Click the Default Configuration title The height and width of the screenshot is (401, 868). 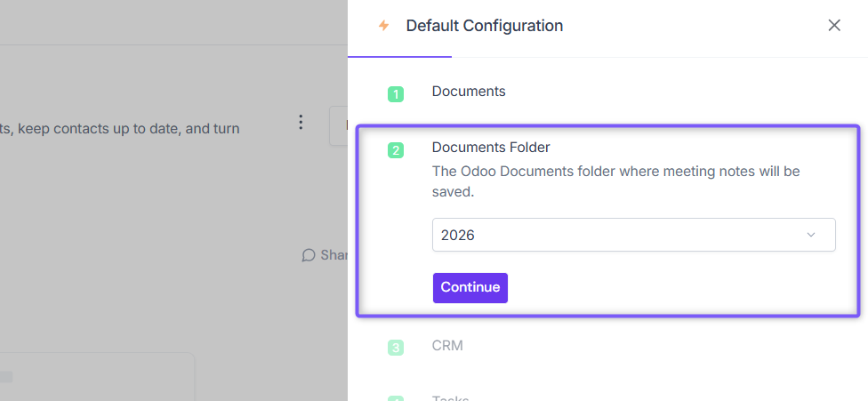tap(485, 26)
